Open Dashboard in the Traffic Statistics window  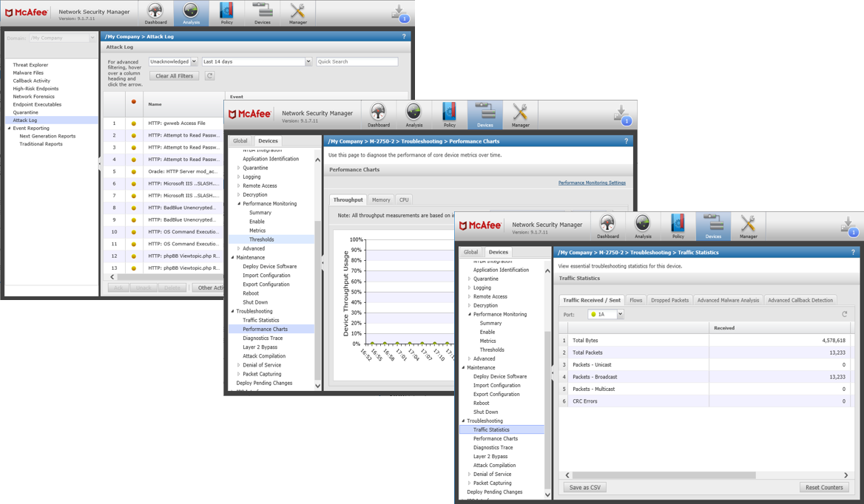click(x=608, y=226)
